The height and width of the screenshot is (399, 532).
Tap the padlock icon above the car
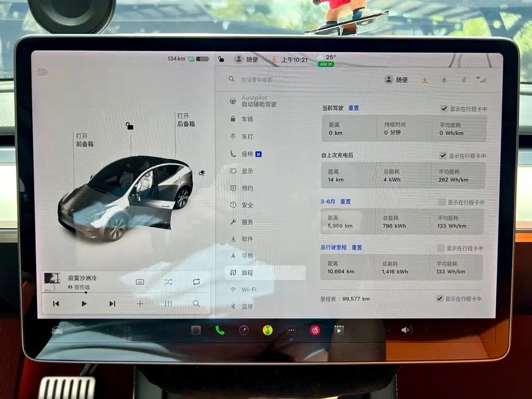click(x=129, y=126)
